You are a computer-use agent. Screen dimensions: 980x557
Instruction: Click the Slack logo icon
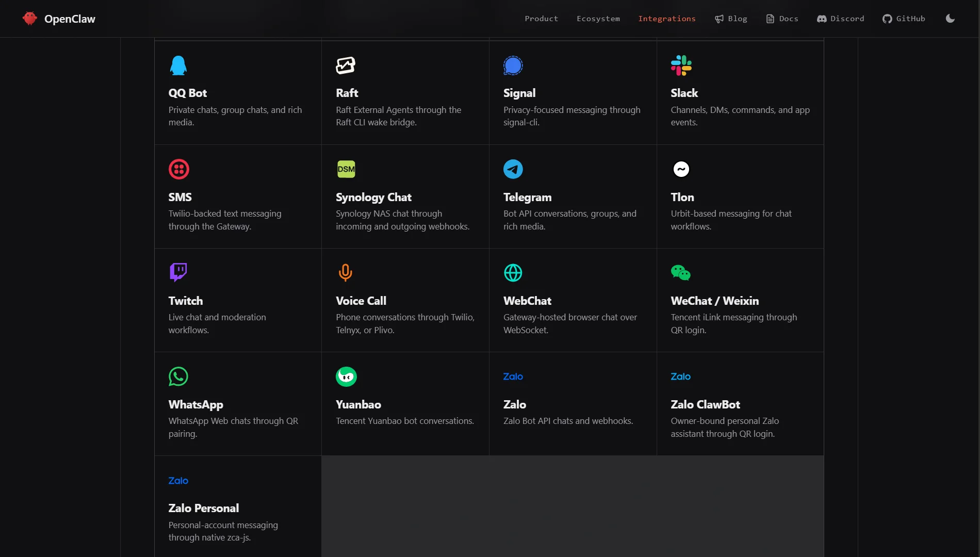(681, 65)
